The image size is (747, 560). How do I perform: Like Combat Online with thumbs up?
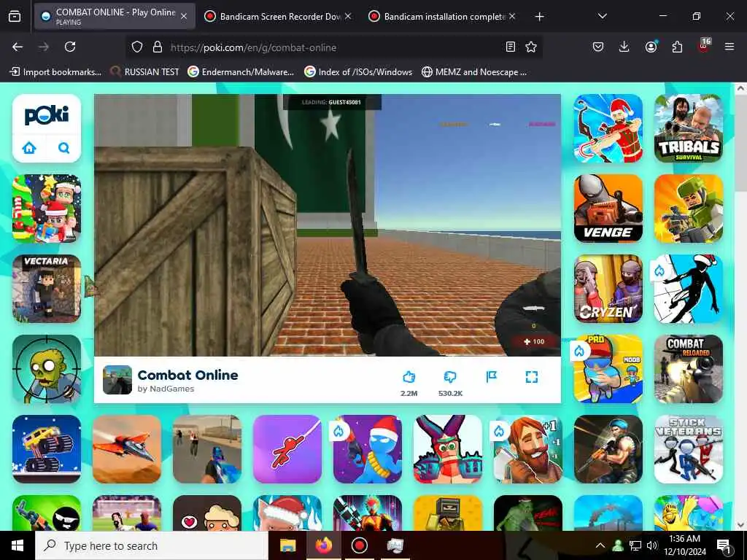coord(409,377)
